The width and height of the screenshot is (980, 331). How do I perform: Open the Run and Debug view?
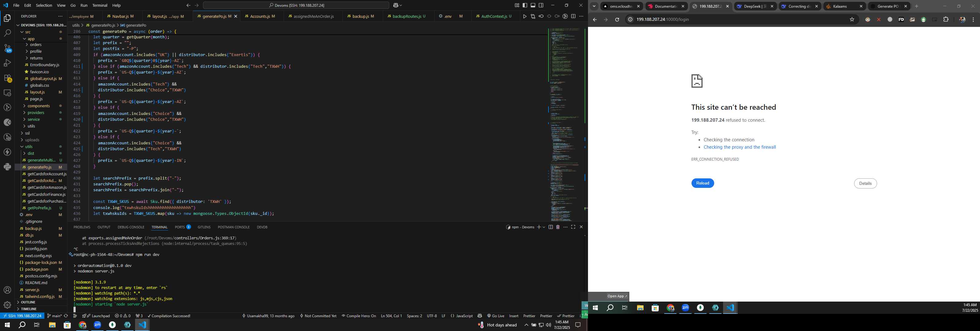tap(7, 63)
